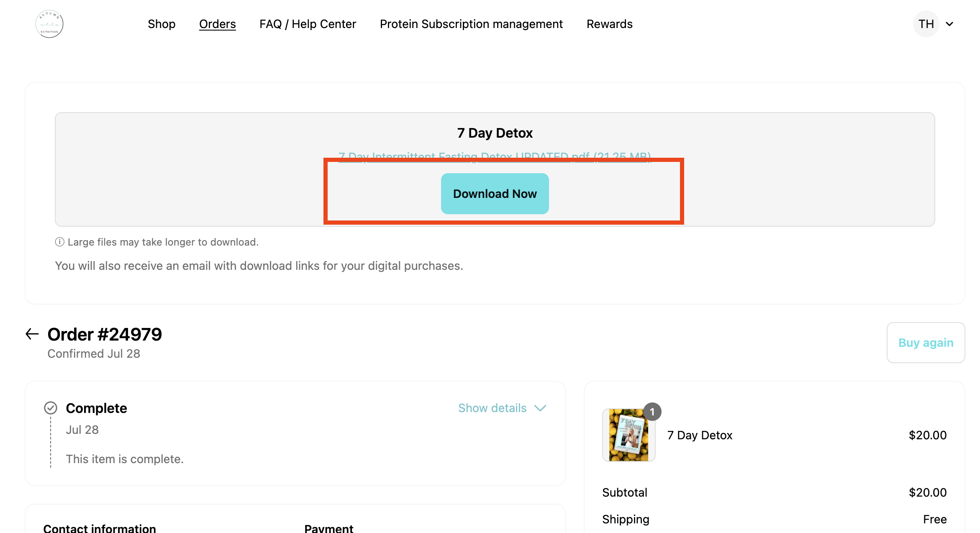Open the 7 Day Intermittent Fasting Detox PDF link
This screenshot has height=533, width=980.
click(x=495, y=157)
